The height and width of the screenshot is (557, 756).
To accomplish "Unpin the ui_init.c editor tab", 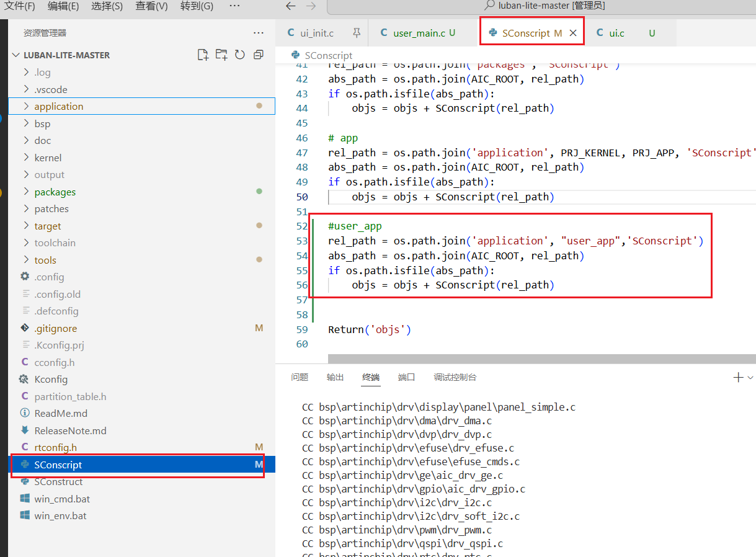I will [x=356, y=33].
